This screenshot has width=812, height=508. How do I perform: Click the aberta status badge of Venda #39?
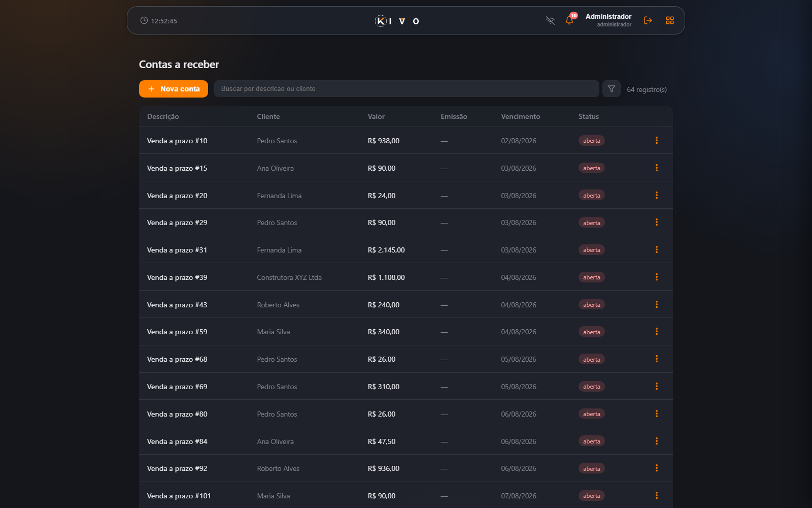591,277
